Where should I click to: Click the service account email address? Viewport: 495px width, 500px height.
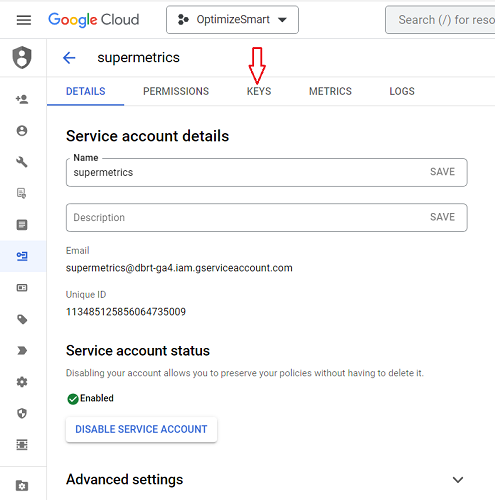click(179, 268)
